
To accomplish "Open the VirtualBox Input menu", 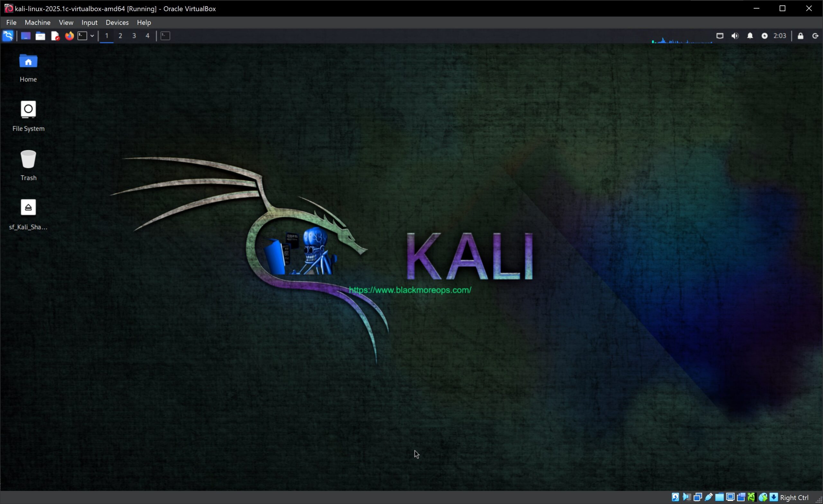I will coord(89,22).
